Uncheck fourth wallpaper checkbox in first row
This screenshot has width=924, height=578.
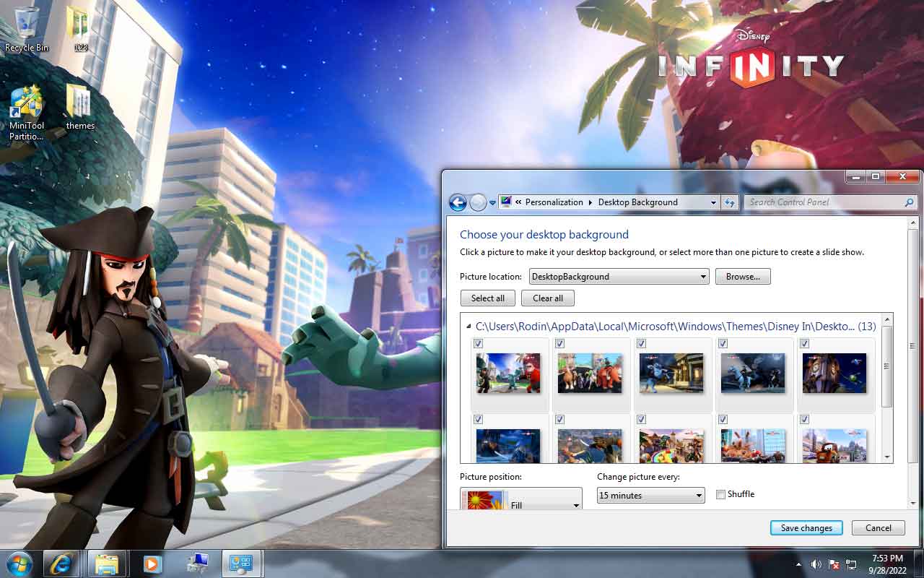pyautogui.click(x=723, y=344)
